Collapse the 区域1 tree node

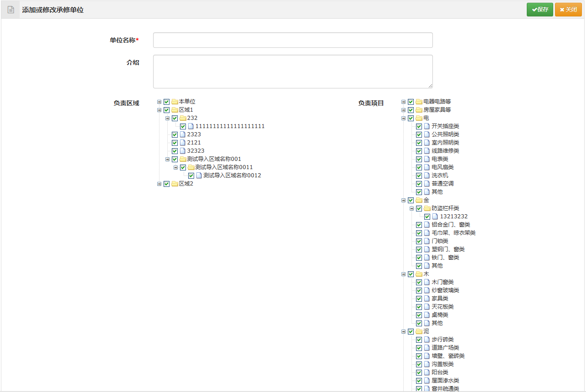click(159, 110)
